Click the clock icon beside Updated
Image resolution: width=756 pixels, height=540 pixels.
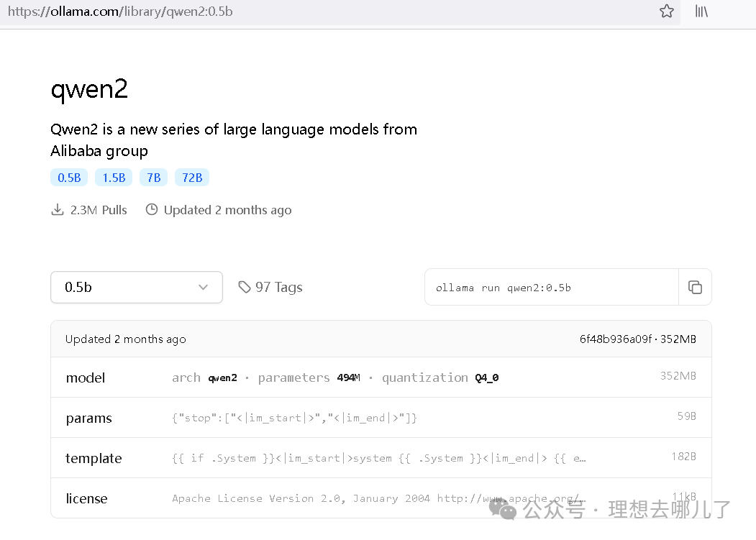(152, 210)
